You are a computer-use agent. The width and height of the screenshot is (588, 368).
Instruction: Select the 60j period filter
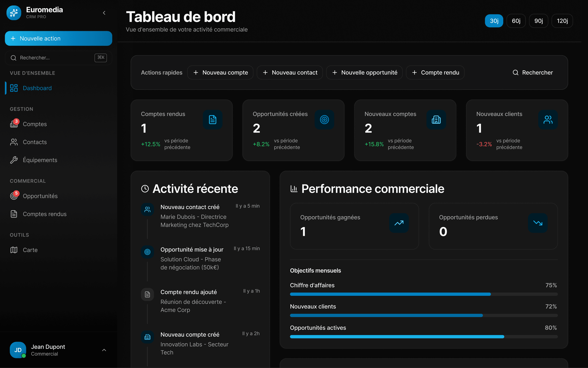click(x=516, y=21)
